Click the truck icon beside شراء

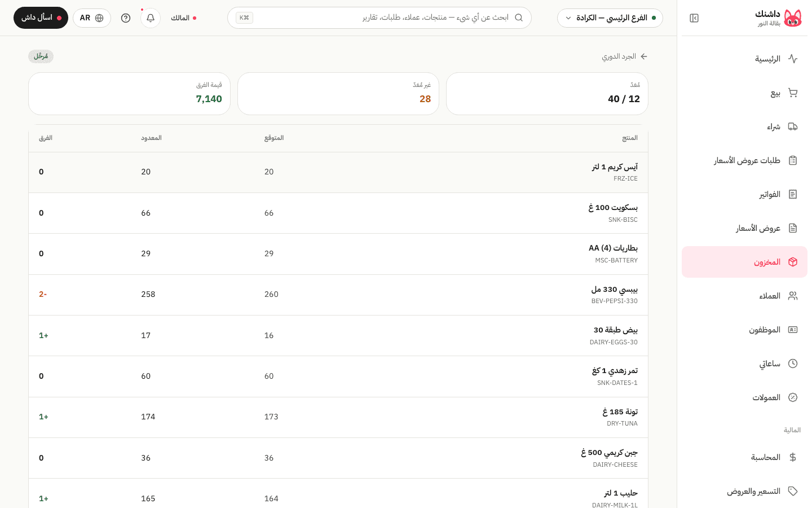793,126
